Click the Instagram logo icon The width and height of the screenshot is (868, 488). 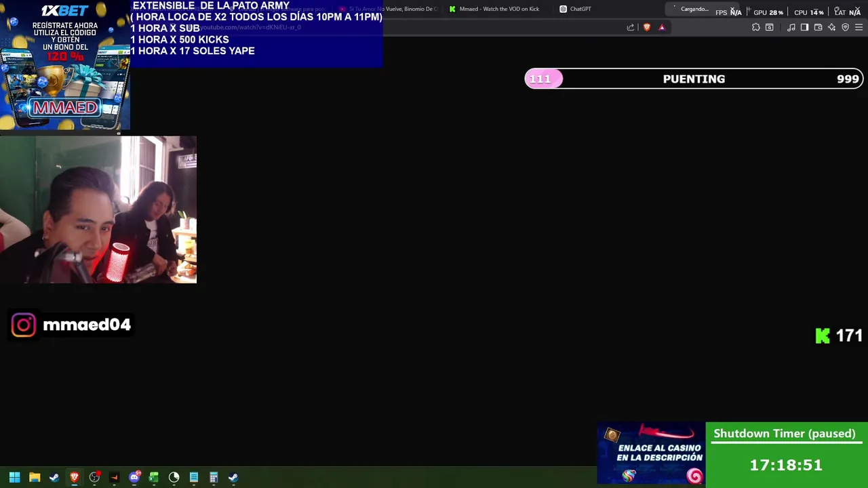pyautogui.click(x=23, y=325)
